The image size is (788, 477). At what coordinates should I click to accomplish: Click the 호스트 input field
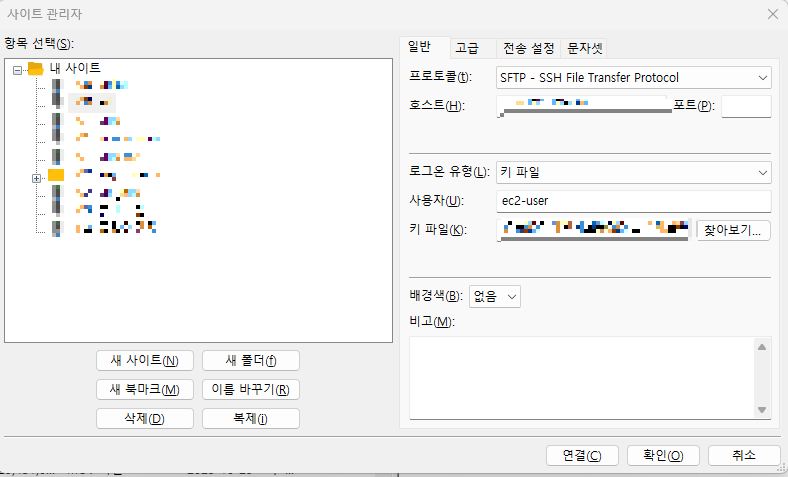point(583,106)
